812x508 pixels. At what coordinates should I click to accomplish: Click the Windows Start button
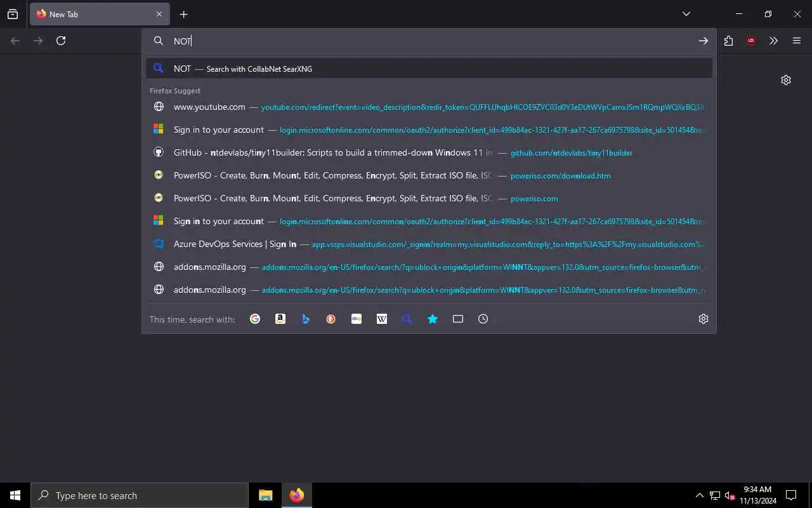15,495
